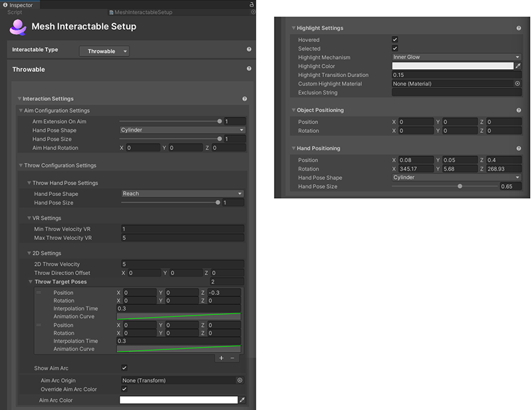Collapse Object Positioning section
Viewport: 532px width, 410px height.
click(x=293, y=110)
